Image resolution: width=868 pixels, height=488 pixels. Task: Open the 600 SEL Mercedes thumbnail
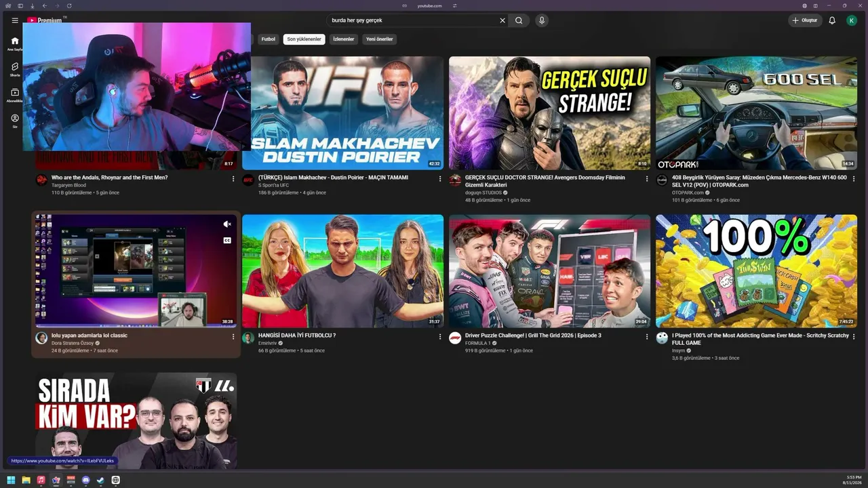pos(756,113)
